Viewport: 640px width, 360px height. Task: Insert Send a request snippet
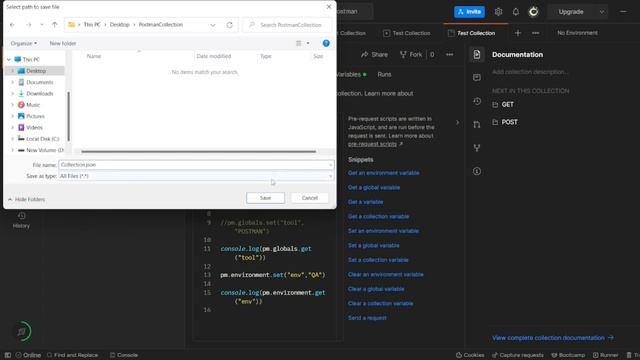point(367,318)
